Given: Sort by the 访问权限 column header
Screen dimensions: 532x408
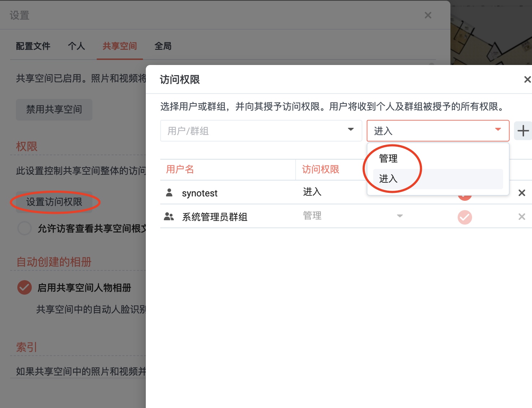Looking at the screenshot, I should pyautogui.click(x=320, y=169).
